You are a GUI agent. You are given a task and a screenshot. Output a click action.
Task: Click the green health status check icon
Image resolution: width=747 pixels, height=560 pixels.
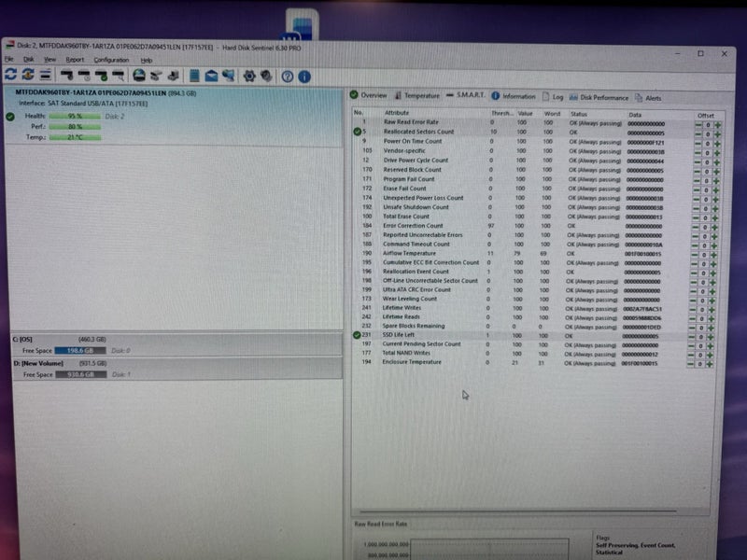pos(10,116)
